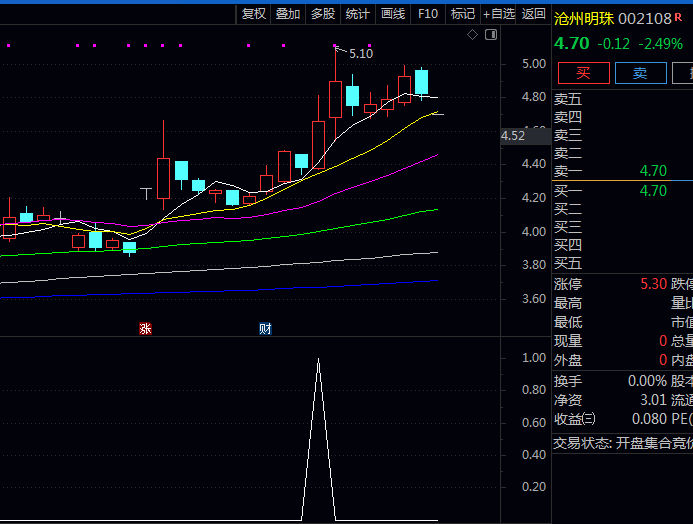The height and width of the screenshot is (524, 693).
Task: Click the 5.00 price axis label
Action: coord(534,64)
